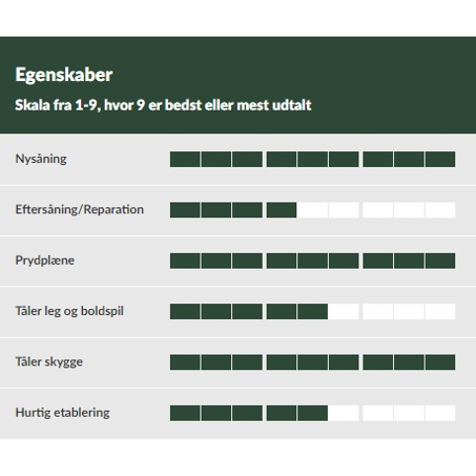Click the fourth filled segment of Eftersåning/Reparation
This screenshot has width=476, height=476.
[x=281, y=210]
